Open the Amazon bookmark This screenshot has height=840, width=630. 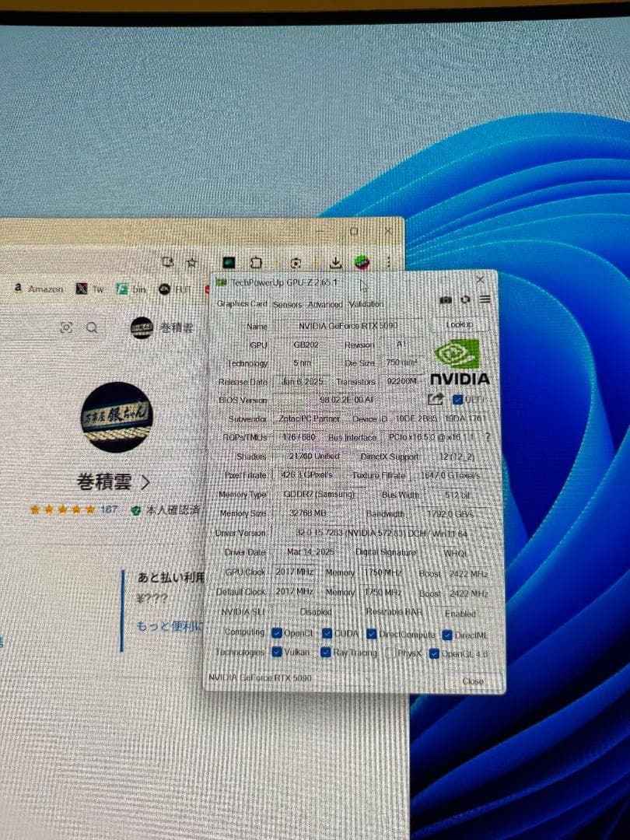coord(39,289)
